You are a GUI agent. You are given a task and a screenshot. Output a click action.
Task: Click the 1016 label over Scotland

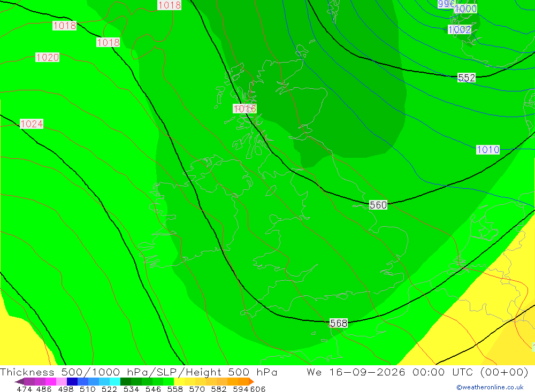(244, 109)
